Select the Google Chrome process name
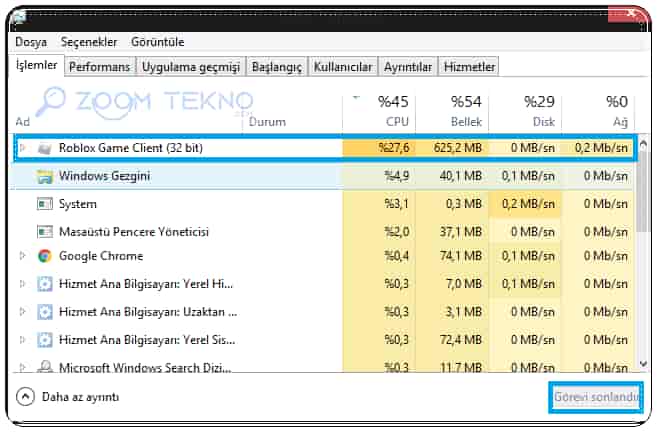This screenshot has width=657, height=432. 101,256
